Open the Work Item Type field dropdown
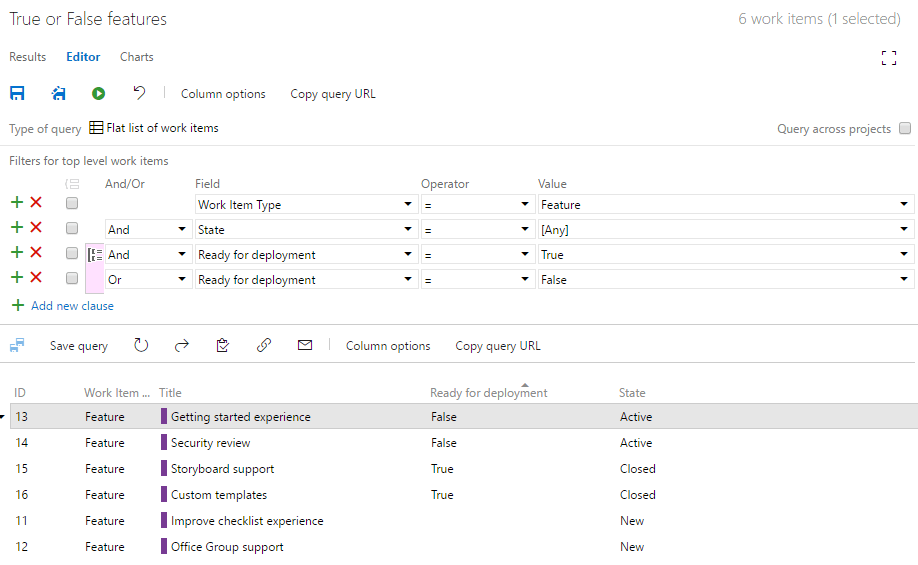The height and width of the screenshot is (565, 918). coord(408,204)
